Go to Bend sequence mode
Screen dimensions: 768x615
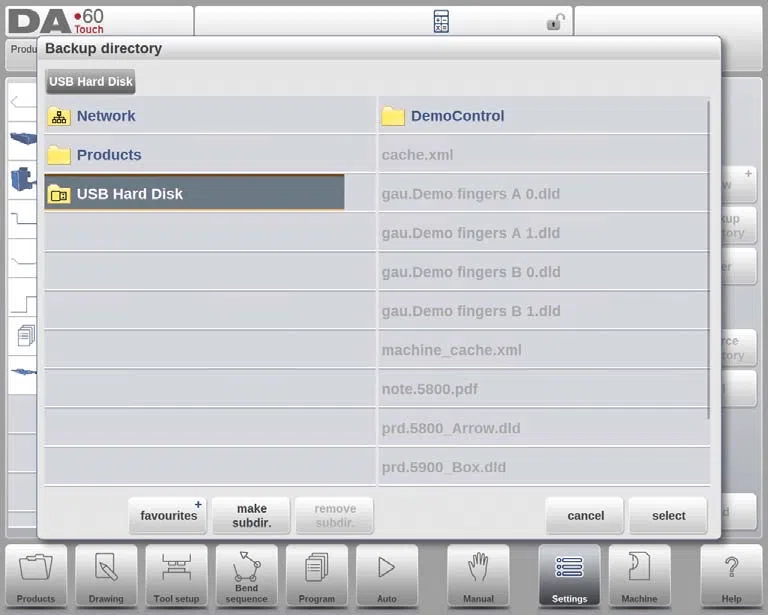pos(246,576)
